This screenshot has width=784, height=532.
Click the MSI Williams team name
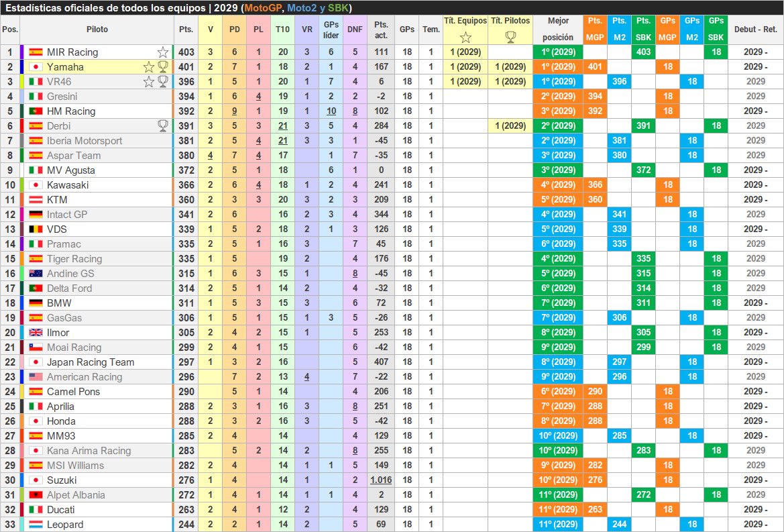tap(76, 466)
